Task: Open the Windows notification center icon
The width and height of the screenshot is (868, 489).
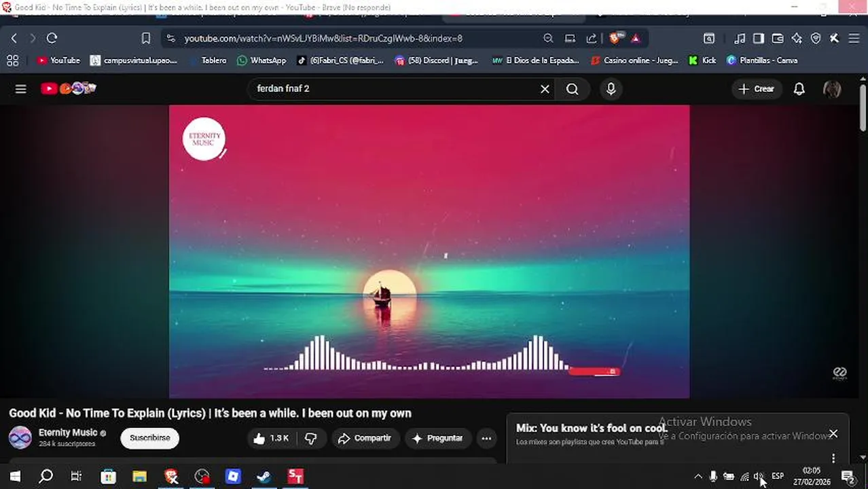Action: coord(848,477)
